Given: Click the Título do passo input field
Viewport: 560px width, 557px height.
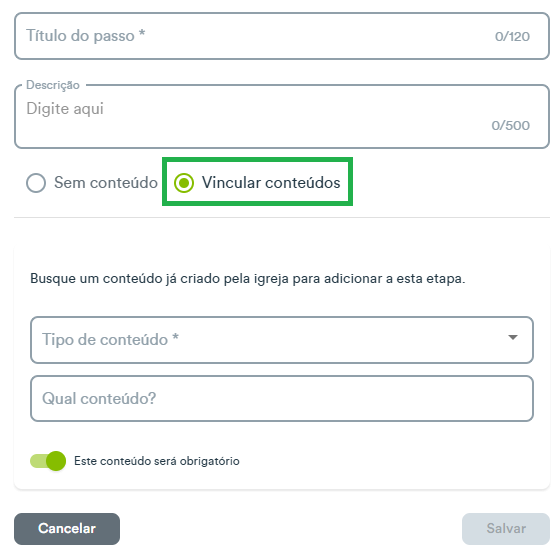Looking at the screenshot, I should 282,36.
